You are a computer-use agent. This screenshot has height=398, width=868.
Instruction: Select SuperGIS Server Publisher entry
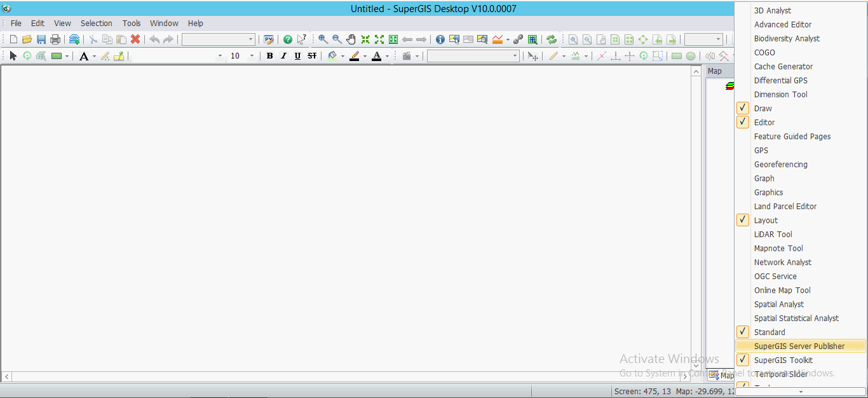(801, 346)
